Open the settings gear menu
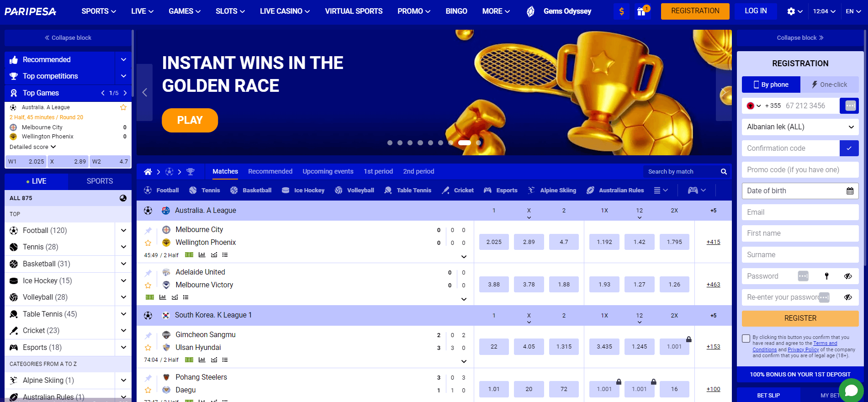 click(795, 11)
